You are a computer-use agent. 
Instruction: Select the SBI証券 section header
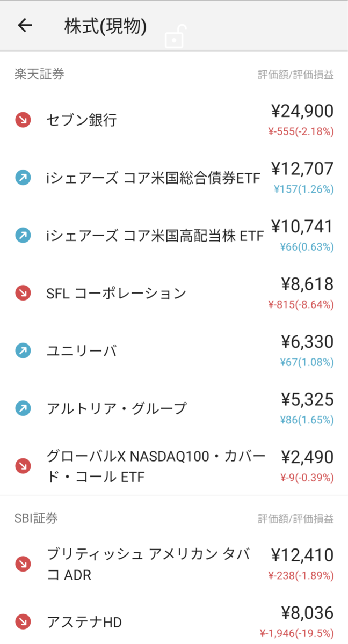36,518
